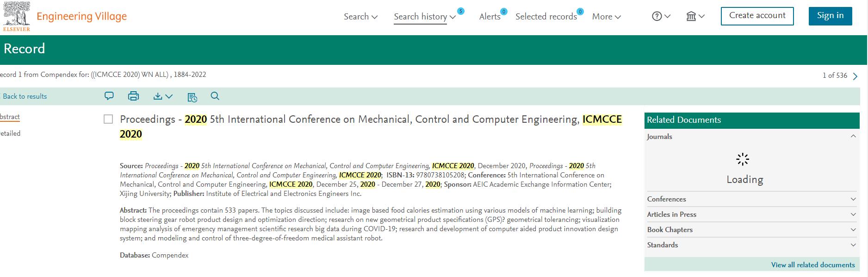Switch to the Abstract tab

coord(10,117)
